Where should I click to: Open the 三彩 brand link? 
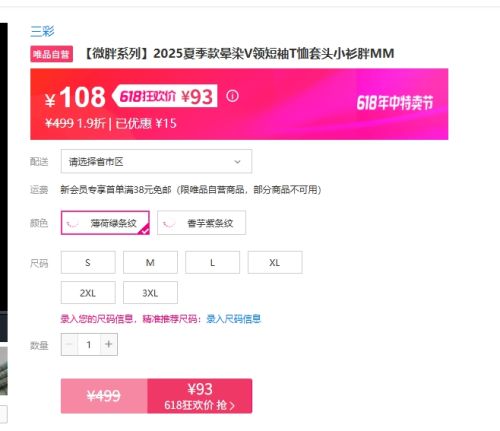pos(42,31)
